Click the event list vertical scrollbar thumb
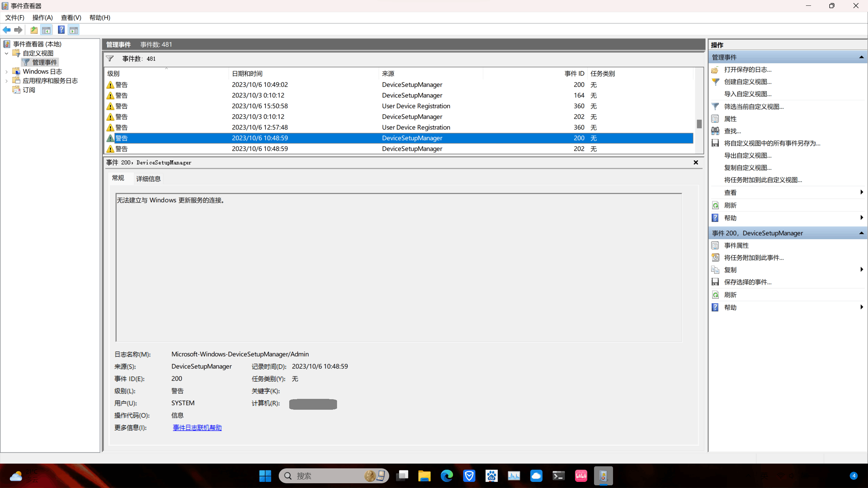 tap(699, 124)
